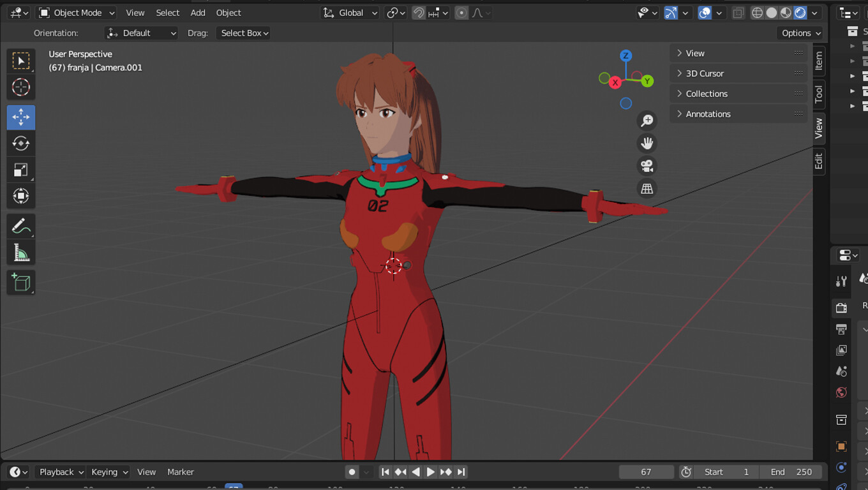Select the Move tool
The height and width of the screenshot is (490, 868).
tap(21, 117)
